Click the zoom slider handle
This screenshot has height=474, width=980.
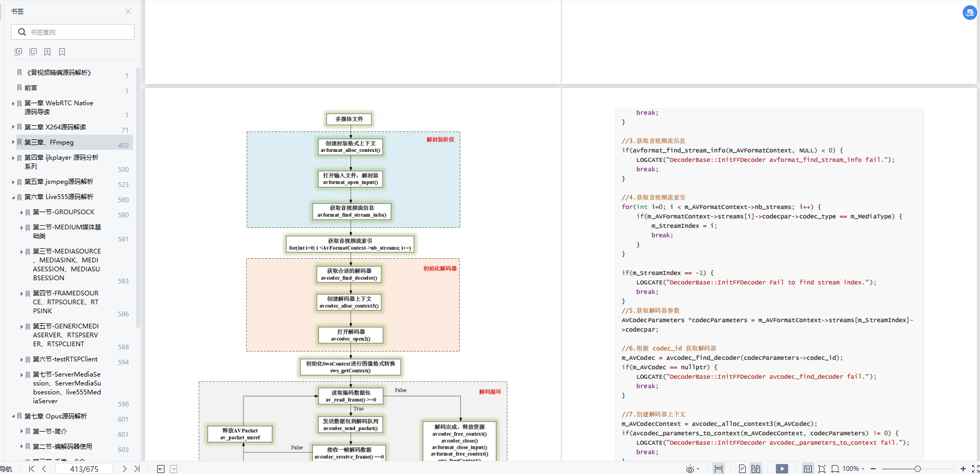(x=917, y=469)
